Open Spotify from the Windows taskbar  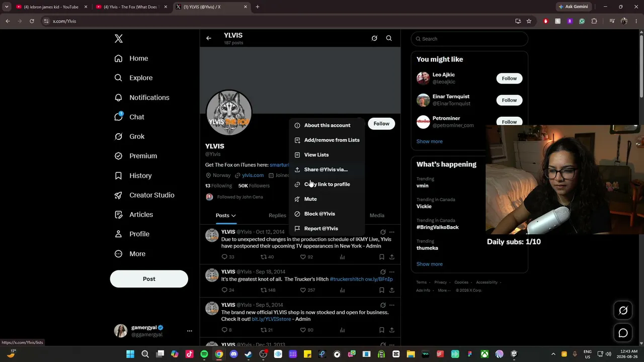coord(204,354)
